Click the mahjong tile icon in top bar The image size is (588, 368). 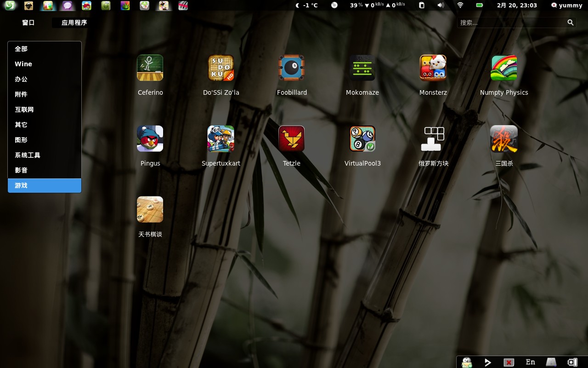click(x=145, y=6)
